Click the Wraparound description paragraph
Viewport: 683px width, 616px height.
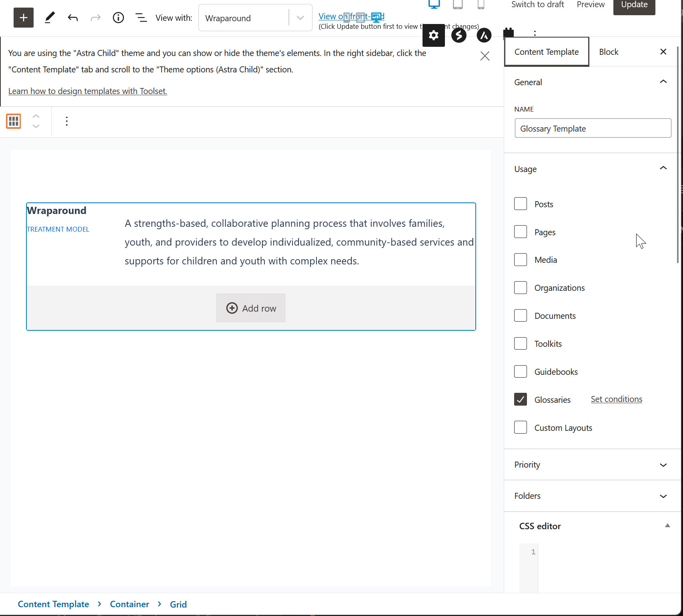pyautogui.click(x=299, y=242)
